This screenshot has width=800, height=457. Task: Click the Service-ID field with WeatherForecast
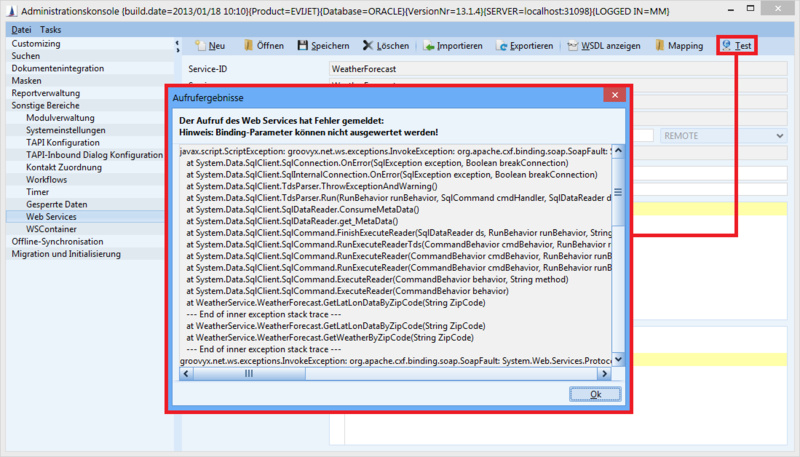pos(558,69)
